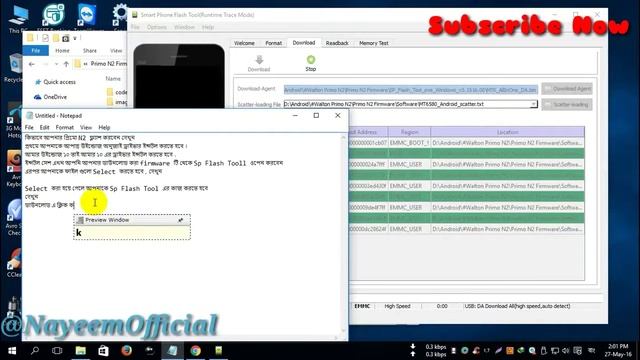Open the Store icon on the taskbar
The height and width of the screenshot is (360, 640).
103,351
